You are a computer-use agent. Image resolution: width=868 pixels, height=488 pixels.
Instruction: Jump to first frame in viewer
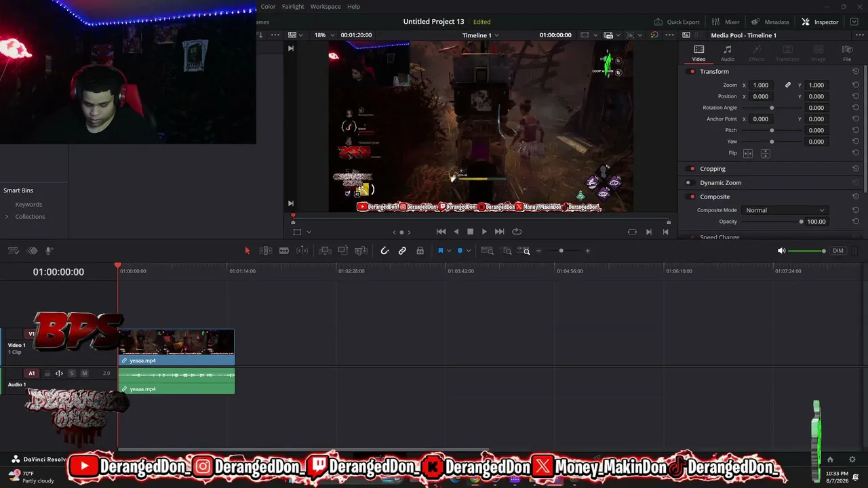click(x=441, y=232)
